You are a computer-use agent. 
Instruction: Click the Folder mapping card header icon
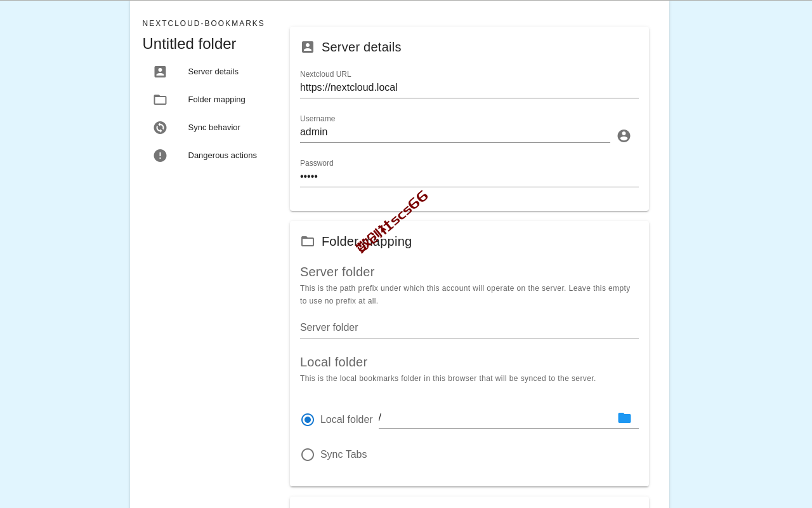click(308, 241)
